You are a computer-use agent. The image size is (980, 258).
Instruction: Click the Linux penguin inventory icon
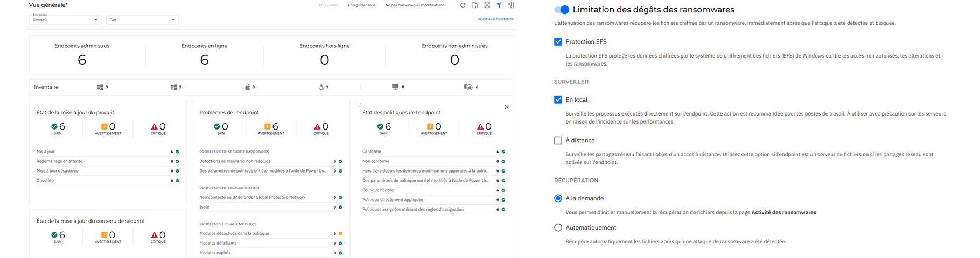click(x=321, y=87)
